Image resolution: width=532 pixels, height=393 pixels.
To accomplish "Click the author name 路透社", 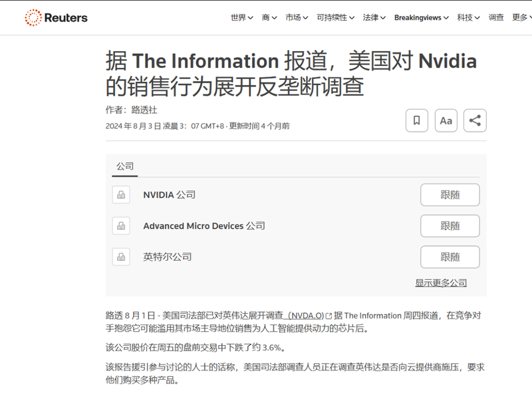I will (144, 110).
